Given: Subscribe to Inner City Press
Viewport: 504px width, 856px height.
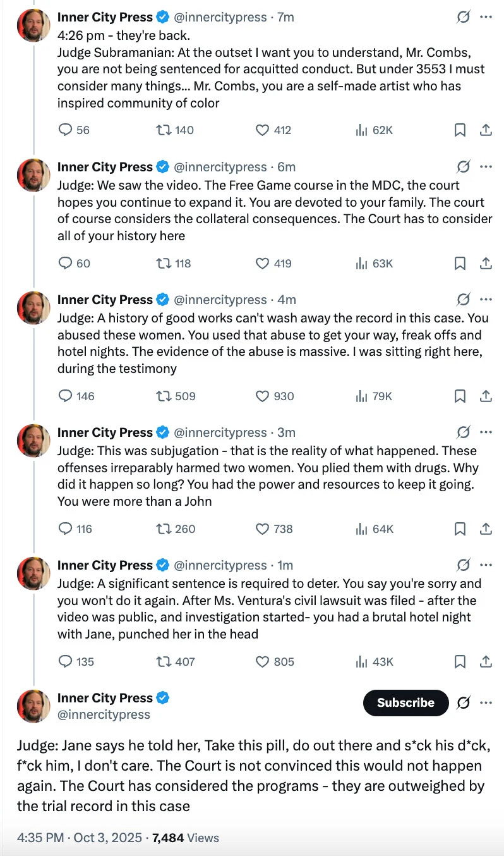Looking at the screenshot, I should (x=405, y=702).
